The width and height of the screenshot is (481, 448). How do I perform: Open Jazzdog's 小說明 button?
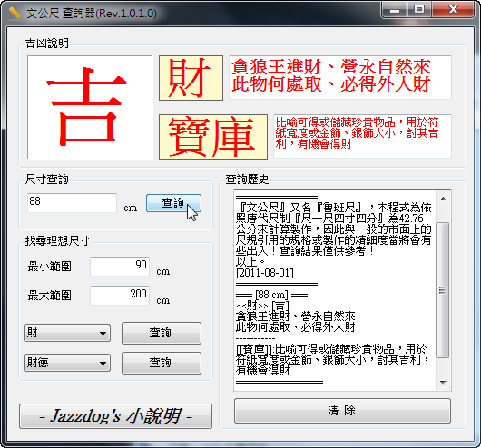point(115,416)
